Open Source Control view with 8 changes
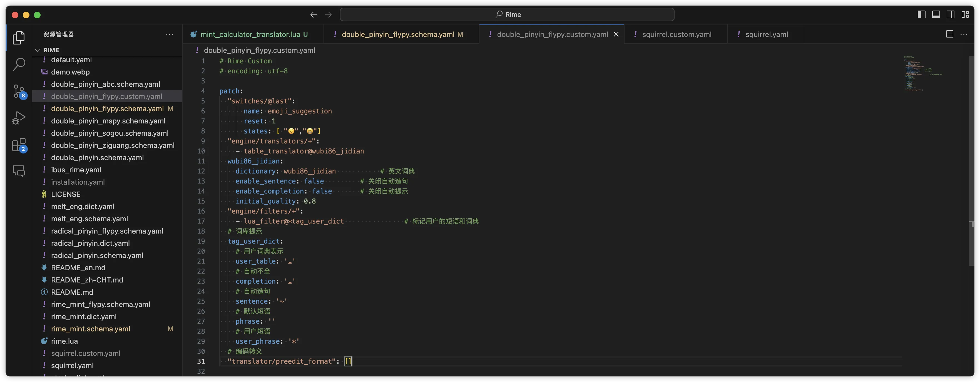This screenshot has height=382, width=980. point(19,91)
